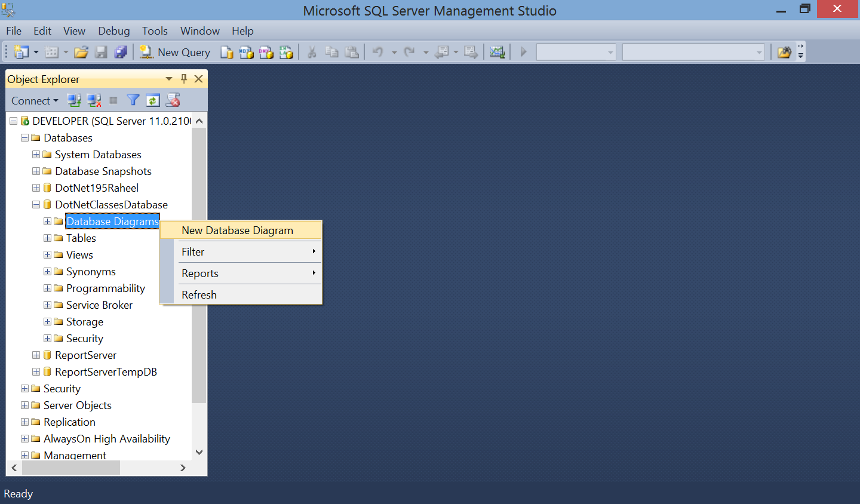Open the Window menu

[200, 31]
